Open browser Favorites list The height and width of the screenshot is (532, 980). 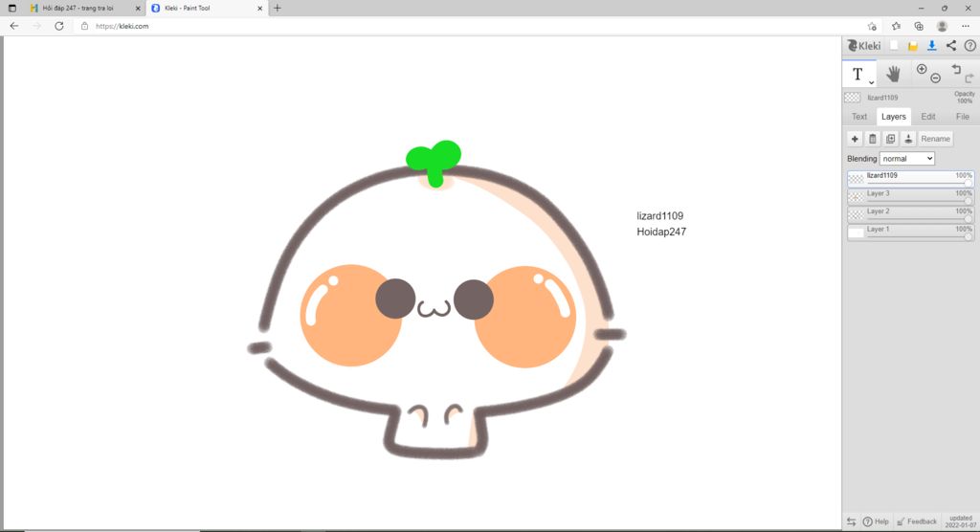click(x=896, y=26)
